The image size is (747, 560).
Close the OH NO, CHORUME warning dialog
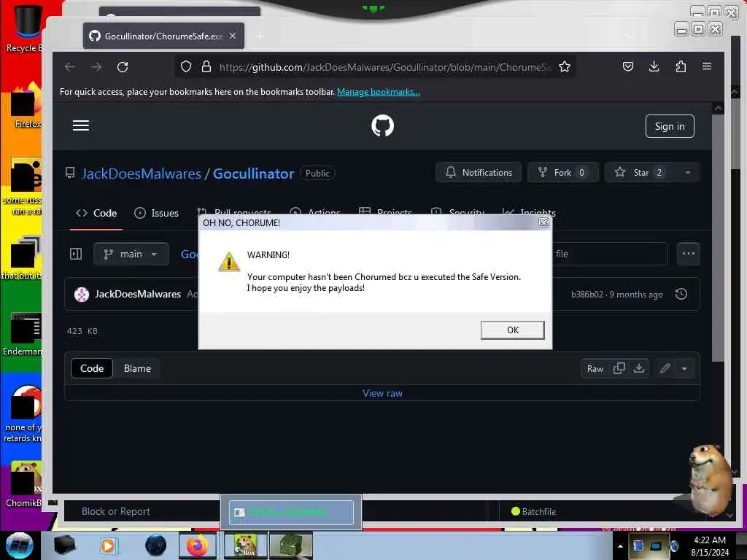[543, 223]
